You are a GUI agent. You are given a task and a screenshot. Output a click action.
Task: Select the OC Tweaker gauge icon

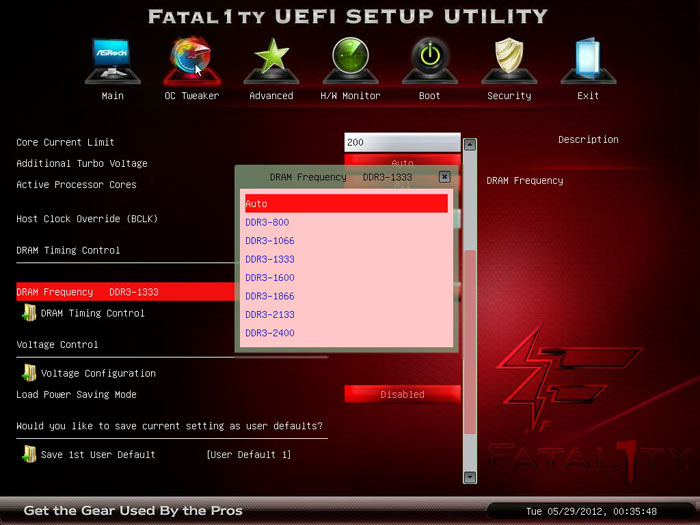(192, 60)
